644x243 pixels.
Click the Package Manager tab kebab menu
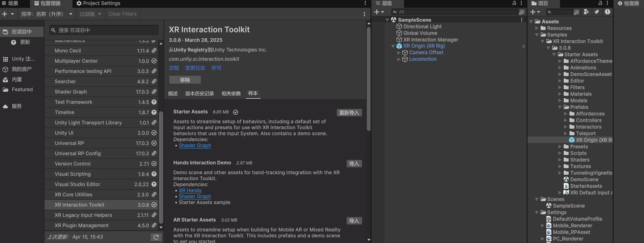(365, 3)
